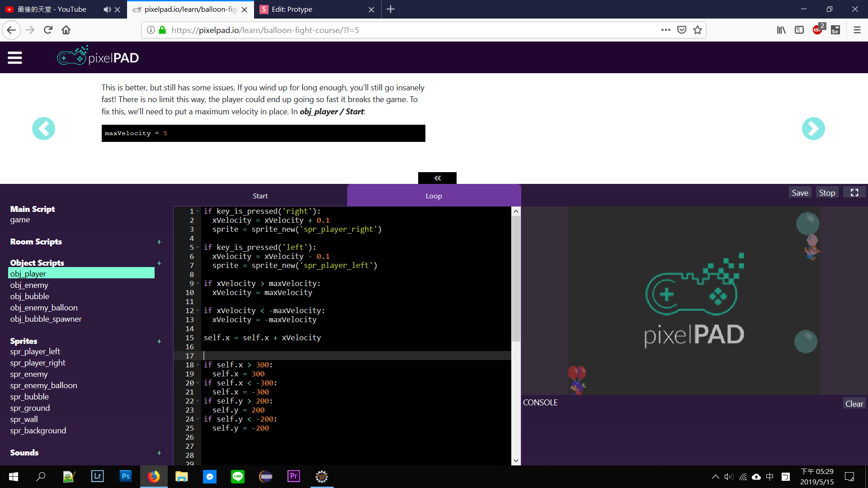Mute the YouTube tab audio
This screenshot has width=868, height=488.
pos(107,9)
